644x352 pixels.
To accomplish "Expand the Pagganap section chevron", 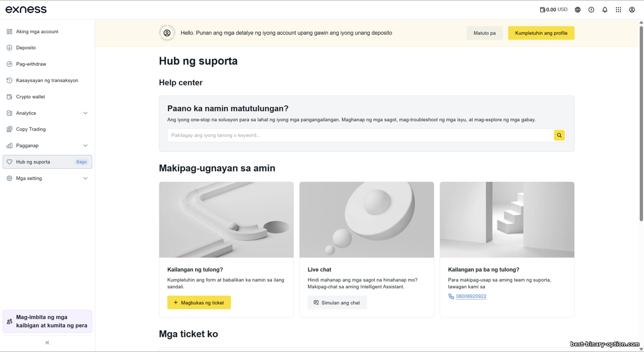I will click(x=85, y=146).
